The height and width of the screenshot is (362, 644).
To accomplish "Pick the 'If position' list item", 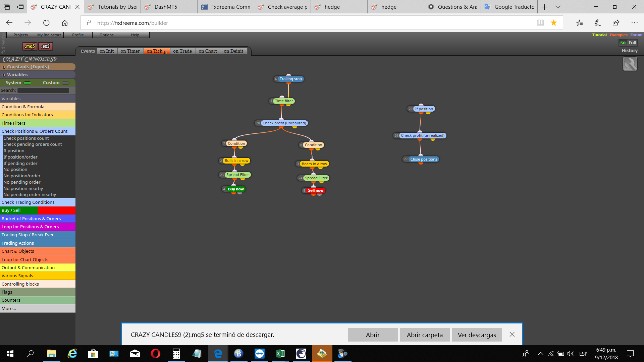I will click(x=14, y=150).
